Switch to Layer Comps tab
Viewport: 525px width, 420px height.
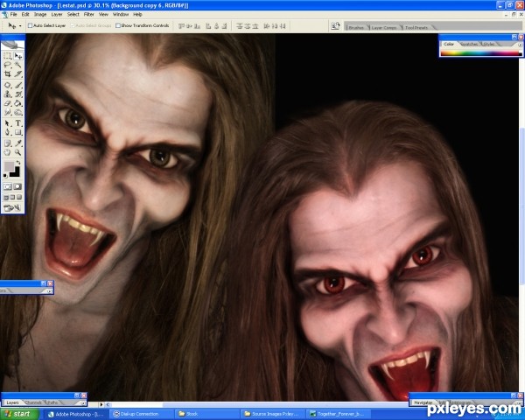(x=384, y=27)
